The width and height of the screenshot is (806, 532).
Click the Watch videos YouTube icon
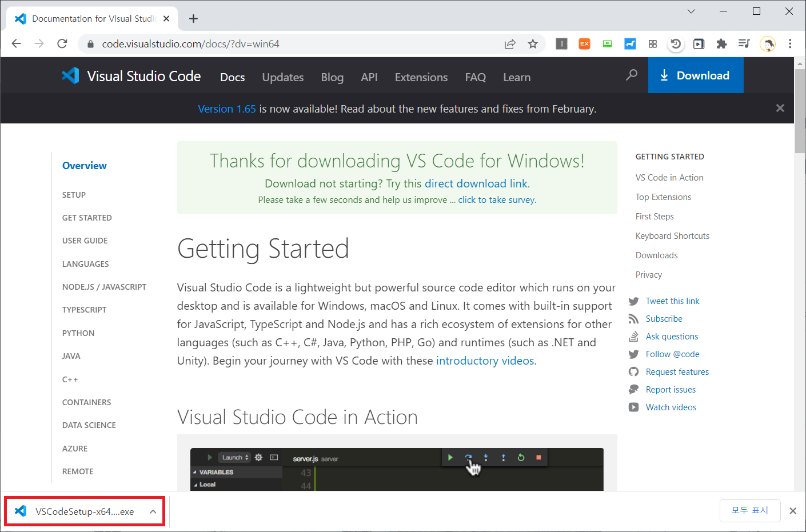tap(633, 407)
